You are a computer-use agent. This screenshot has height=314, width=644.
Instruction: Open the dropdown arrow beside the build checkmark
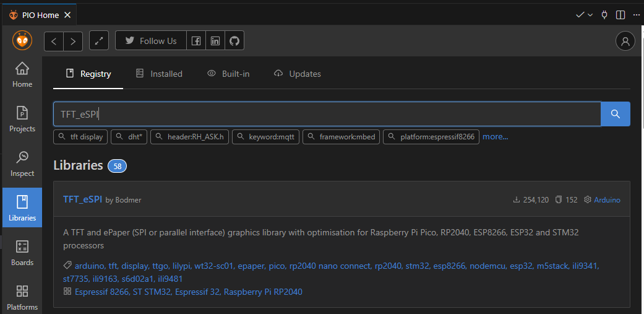[590, 14]
